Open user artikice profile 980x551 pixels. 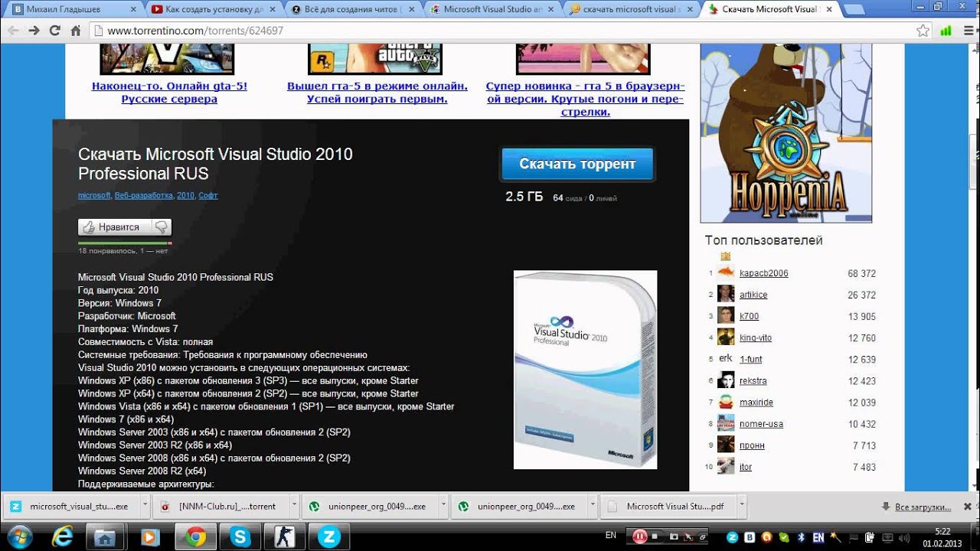click(753, 295)
